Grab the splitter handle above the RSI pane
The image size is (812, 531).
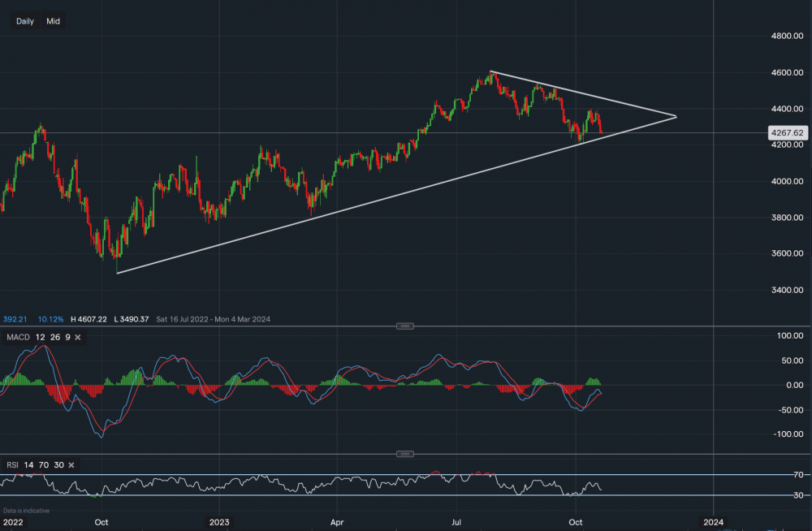pos(405,454)
